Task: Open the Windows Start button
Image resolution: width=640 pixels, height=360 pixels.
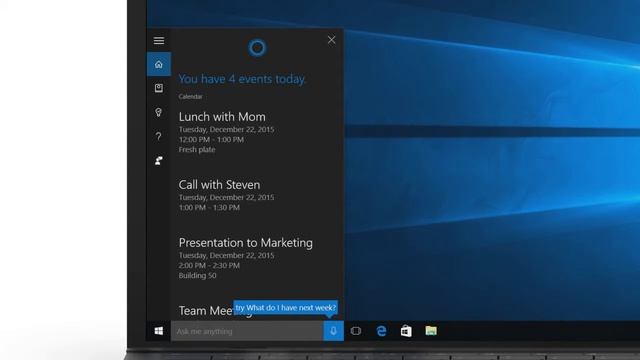Action: [x=159, y=331]
